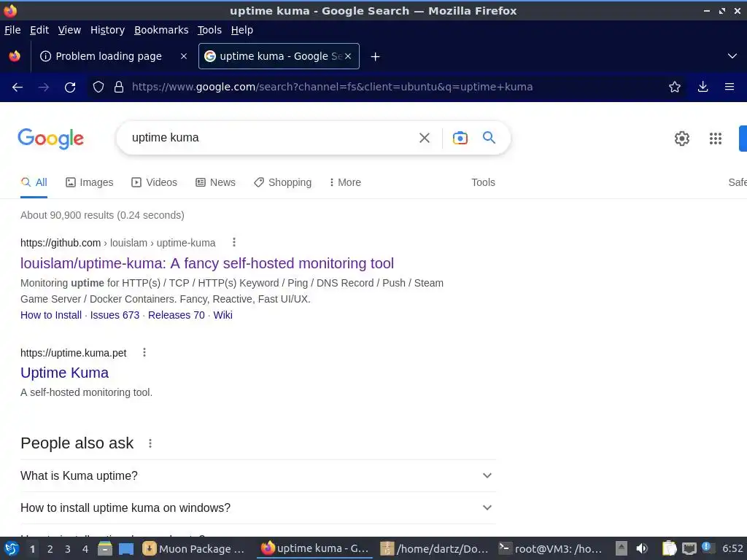Open the taskbar application menu launcher icon

tap(12, 549)
